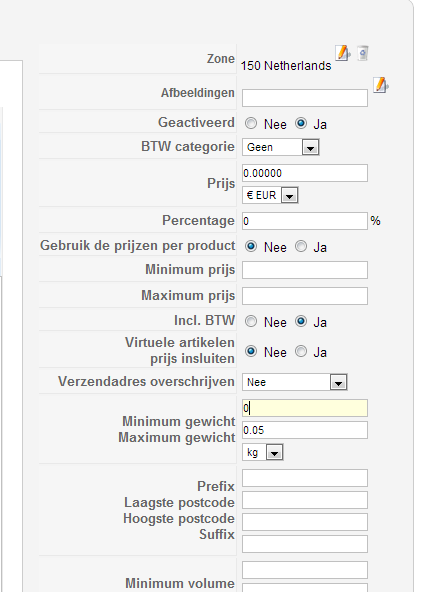
Task: Choose Ja for Gebruik de prijzen per product
Action: (301, 247)
